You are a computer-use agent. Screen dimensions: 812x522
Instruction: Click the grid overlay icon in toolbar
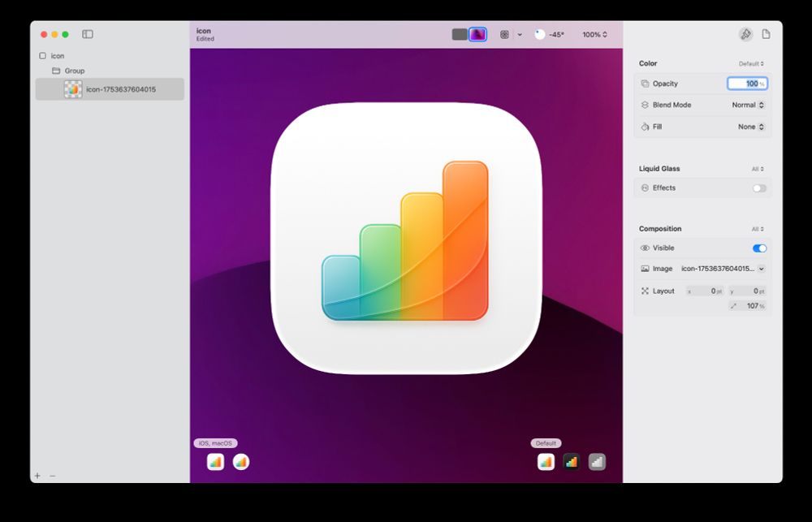coord(504,35)
